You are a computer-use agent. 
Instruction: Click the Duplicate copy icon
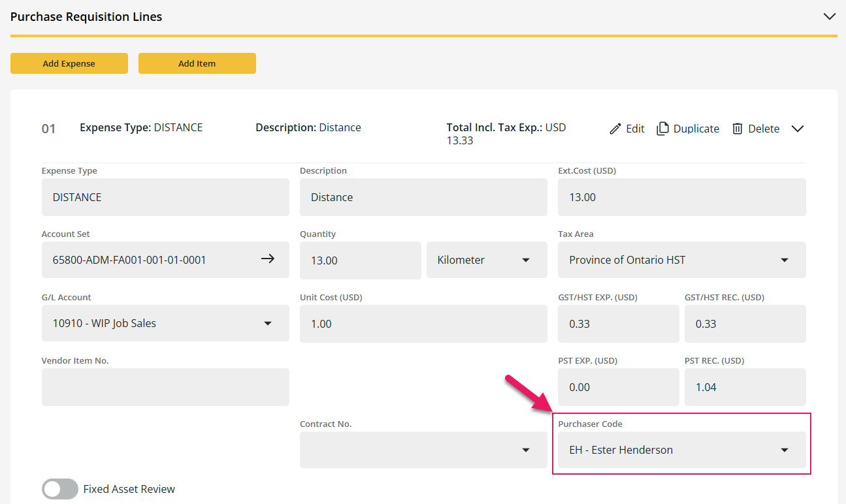tap(662, 128)
